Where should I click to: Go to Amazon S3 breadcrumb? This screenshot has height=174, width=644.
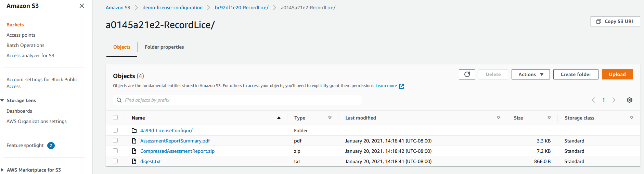coord(118,8)
